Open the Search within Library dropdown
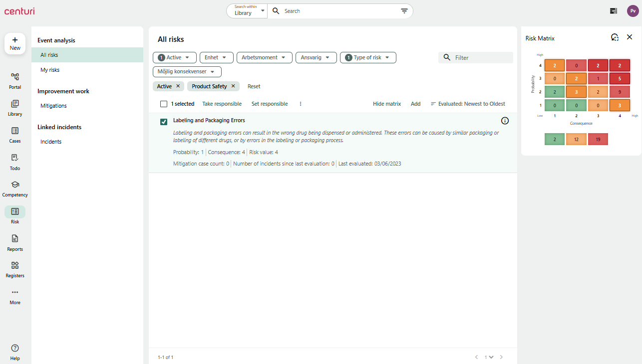This screenshot has height=364, width=642. point(247,11)
